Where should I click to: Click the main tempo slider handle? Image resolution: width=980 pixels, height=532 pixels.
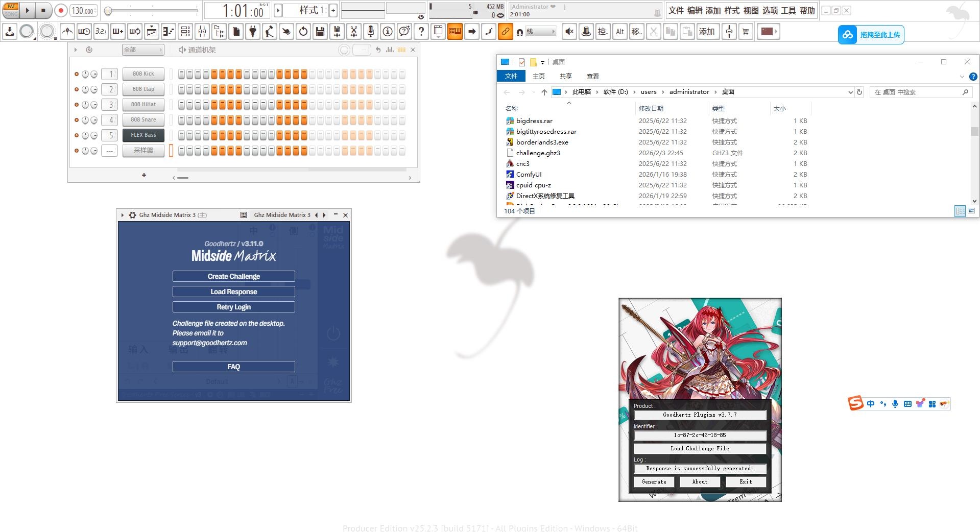click(108, 10)
